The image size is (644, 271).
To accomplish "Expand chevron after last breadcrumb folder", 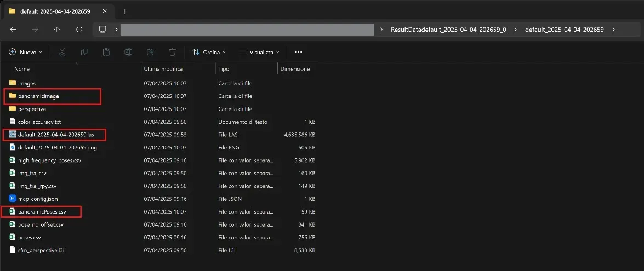I will (x=614, y=30).
